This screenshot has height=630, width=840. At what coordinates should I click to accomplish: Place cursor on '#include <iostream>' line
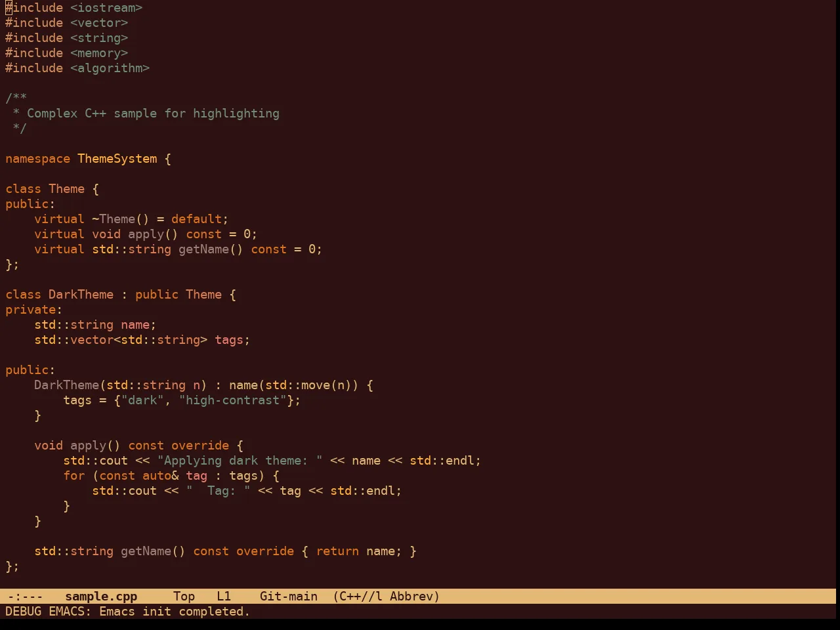(74, 8)
